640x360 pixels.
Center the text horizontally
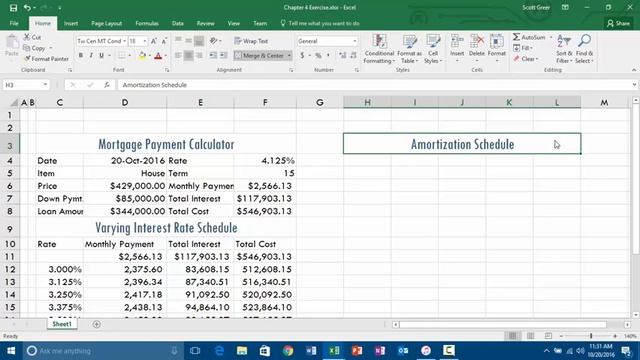coord(189,56)
